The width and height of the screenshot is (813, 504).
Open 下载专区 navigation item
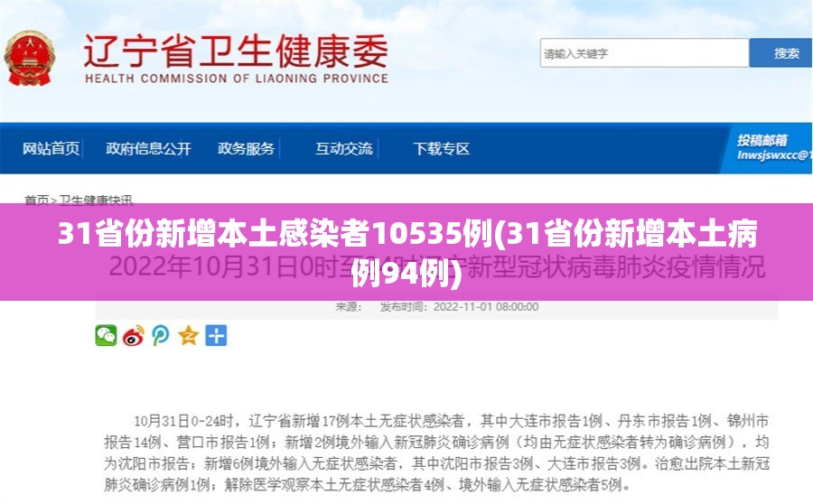pyautogui.click(x=441, y=149)
